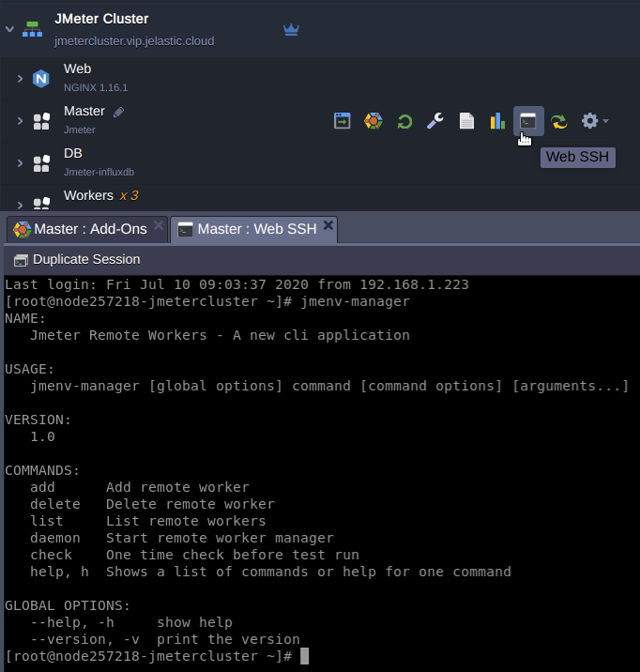Viewport: 640px width, 672px height.
Task: Click Web layer name
Action: point(78,69)
